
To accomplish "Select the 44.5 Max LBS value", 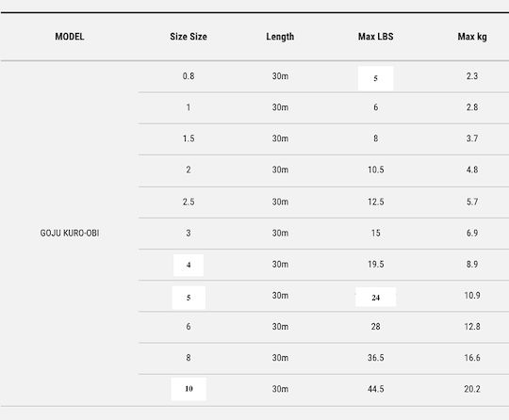I will click(x=375, y=389).
